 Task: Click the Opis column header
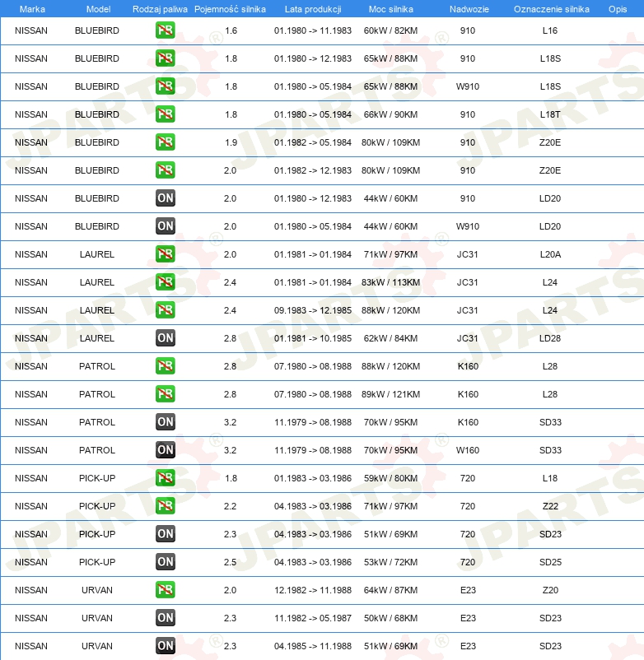pyautogui.click(x=618, y=9)
